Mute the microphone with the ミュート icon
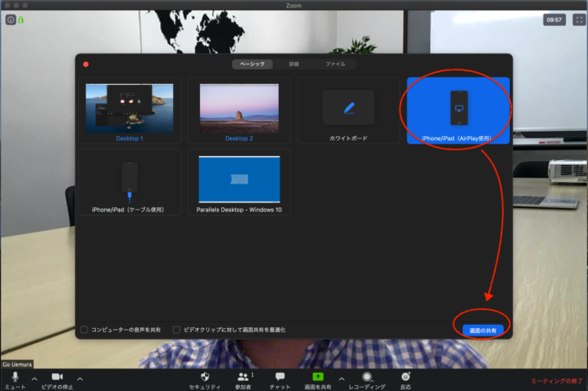Image resolution: width=588 pixels, height=391 pixels. pyautogui.click(x=15, y=377)
